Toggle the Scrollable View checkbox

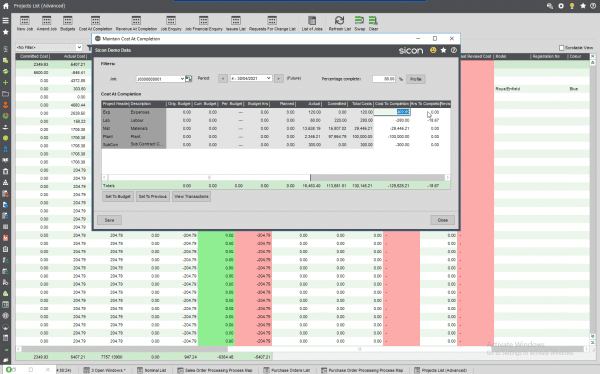click(x=561, y=48)
